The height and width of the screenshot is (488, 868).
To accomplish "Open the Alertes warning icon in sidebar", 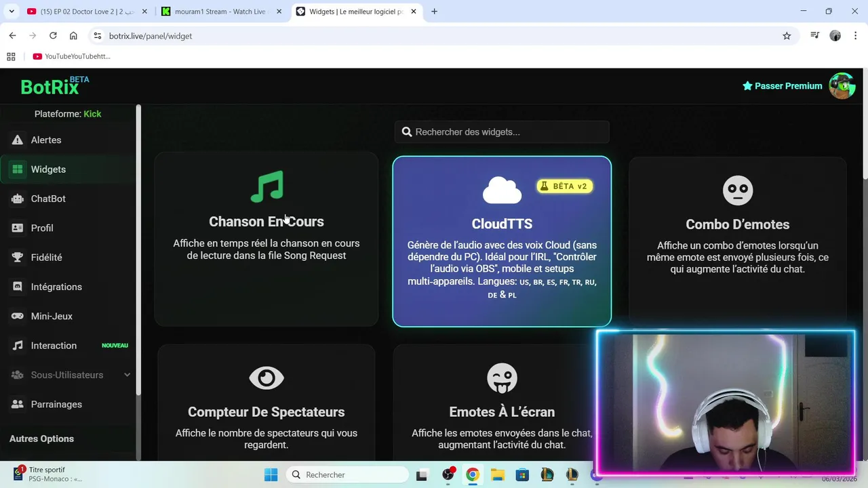I will (x=18, y=140).
